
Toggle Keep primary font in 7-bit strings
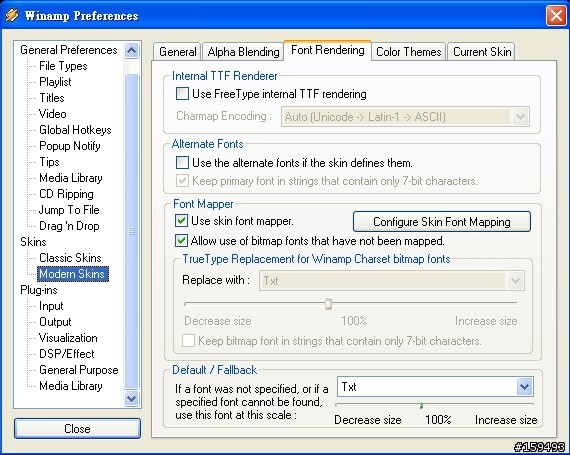(182, 181)
